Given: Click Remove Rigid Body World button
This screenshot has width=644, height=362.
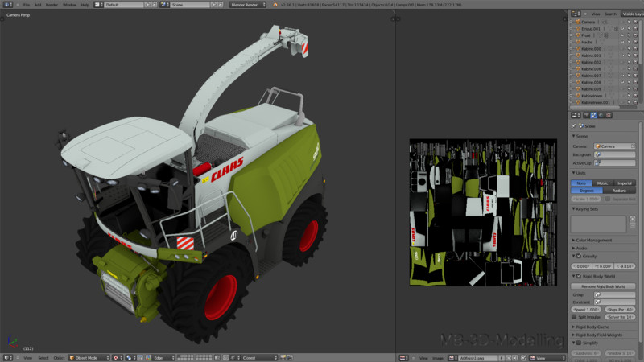Looking at the screenshot, I should pyautogui.click(x=603, y=286).
